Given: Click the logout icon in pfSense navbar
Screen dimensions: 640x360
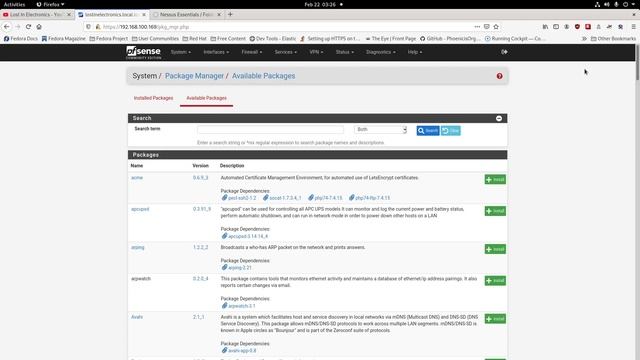Looking at the screenshot, I should pyautogui.click(x=504, y=52).
